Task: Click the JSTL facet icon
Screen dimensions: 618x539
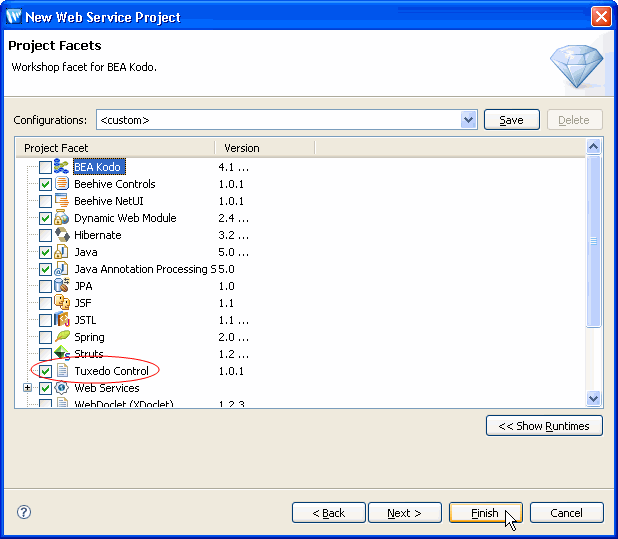Action: coord(62,320)
